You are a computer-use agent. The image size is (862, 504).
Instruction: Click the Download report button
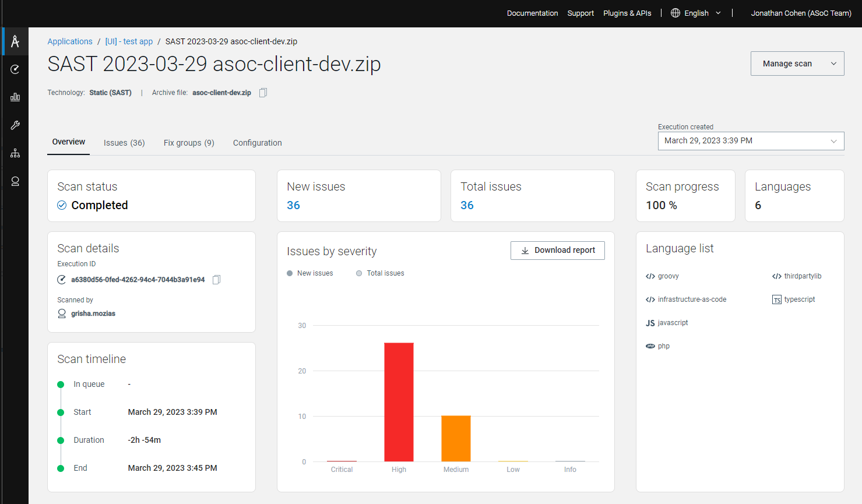click(557, 251)
